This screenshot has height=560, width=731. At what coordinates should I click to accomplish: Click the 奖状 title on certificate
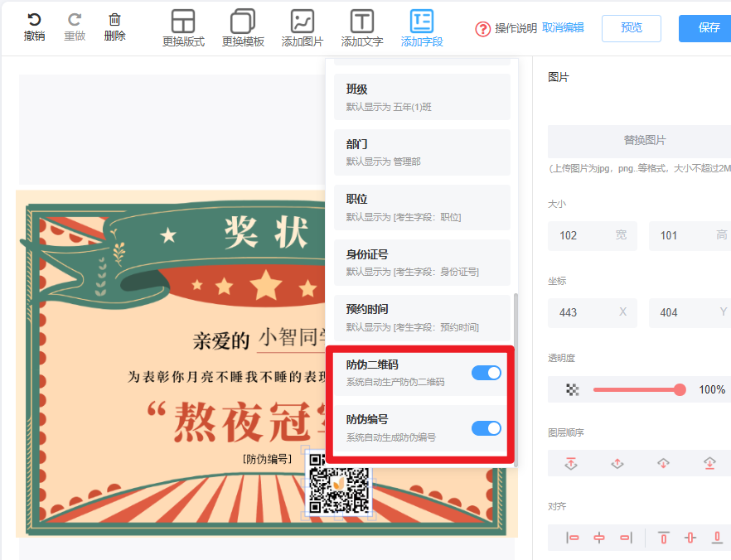pyautogui.click(x=266, y=232)
